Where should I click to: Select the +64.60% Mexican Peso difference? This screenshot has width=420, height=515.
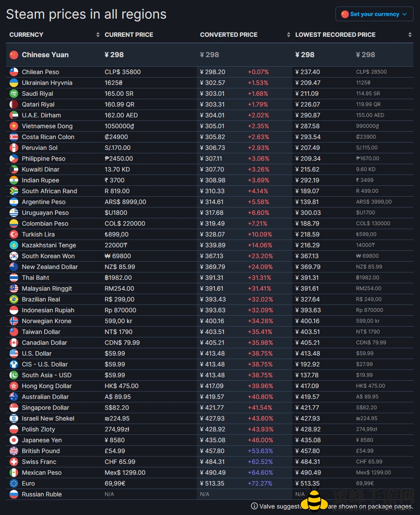[260, 473]
